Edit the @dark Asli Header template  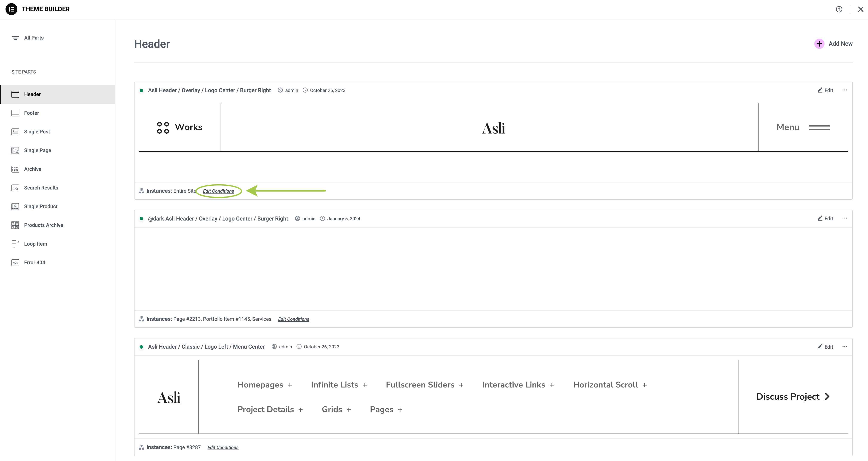pyautogui.click(x=826, y=219)
